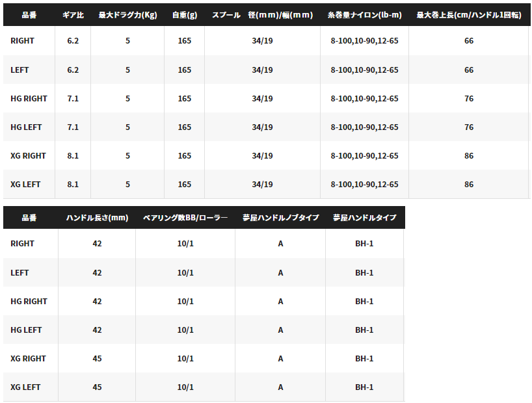Click gear ratio 8.1 in XG RIGHT row
The width and height of the screenshot is (532, 403).
[73, 156]
